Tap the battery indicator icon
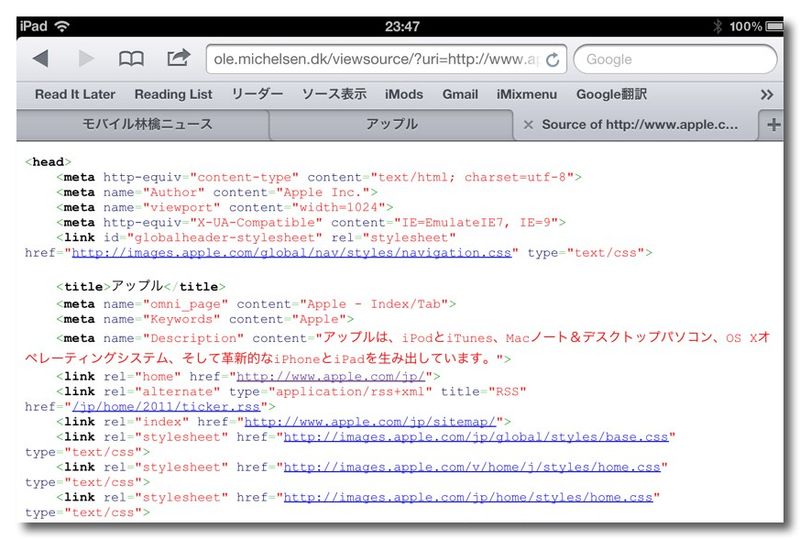 click(774, 26)
